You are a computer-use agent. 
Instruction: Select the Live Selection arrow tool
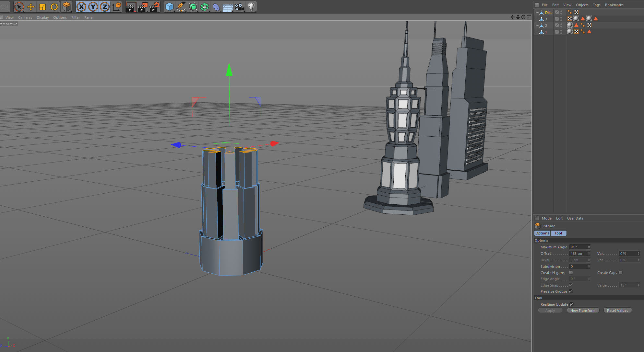(x=19, y=7)
